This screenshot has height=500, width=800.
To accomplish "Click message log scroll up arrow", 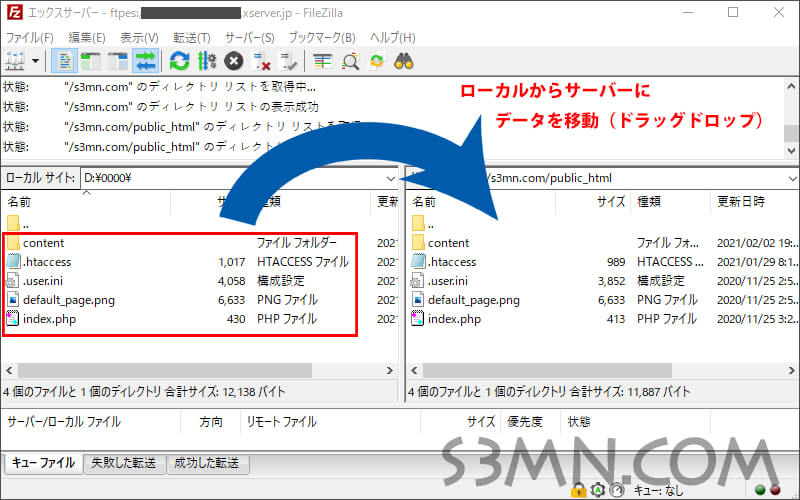I will pyautogui.click(x=791, y=86).
